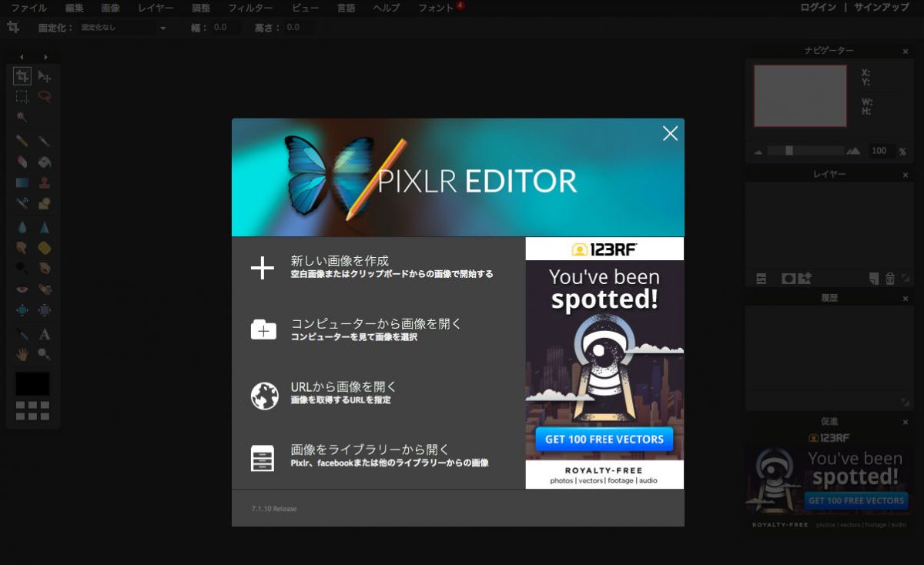This screenshot has width=924, height=565.
Task: Click the navigator zoom slider handle
Action: click(x=789, y=151)
